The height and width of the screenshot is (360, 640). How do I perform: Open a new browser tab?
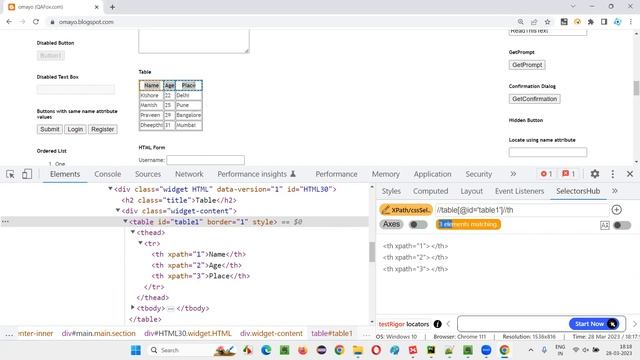(112, 7)
